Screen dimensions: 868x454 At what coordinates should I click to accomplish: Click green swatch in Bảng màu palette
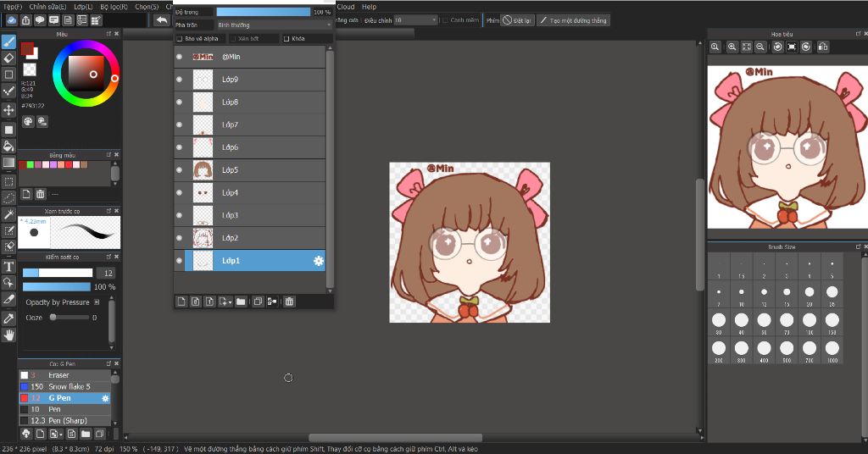(x=31, y=165)
